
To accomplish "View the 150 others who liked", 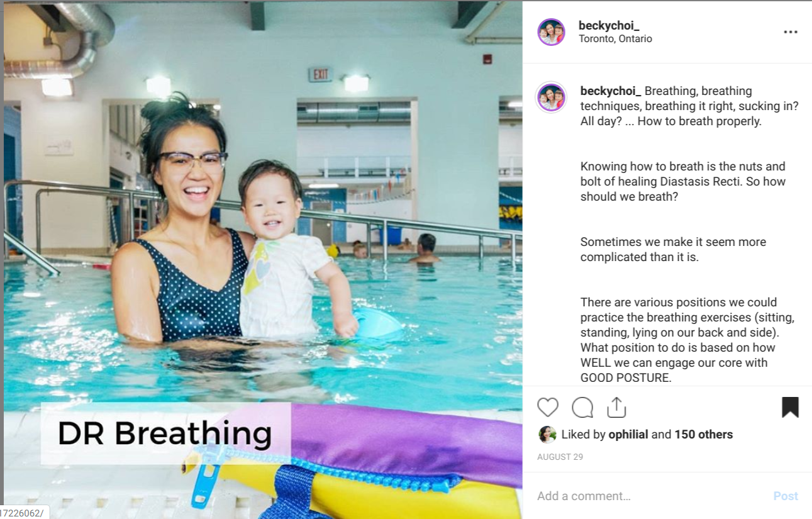I will click(703, 435).
